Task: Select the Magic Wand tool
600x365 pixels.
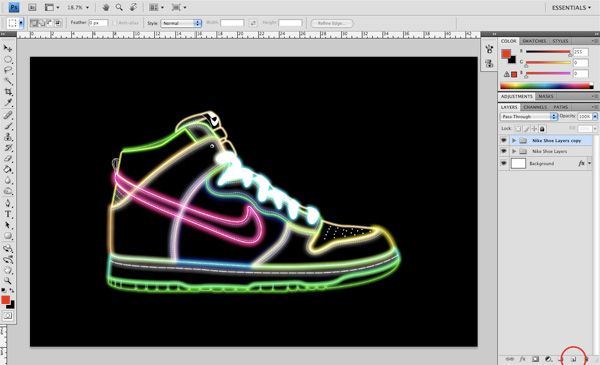Action: 8,81
